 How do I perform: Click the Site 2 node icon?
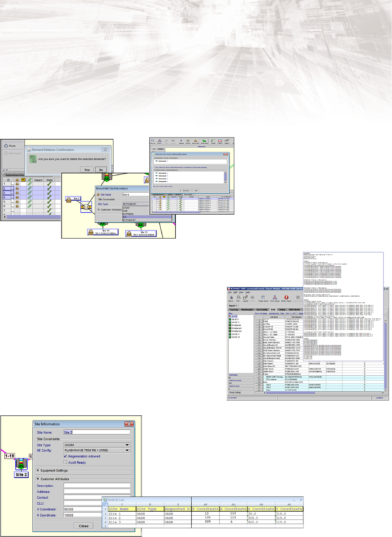21,464
